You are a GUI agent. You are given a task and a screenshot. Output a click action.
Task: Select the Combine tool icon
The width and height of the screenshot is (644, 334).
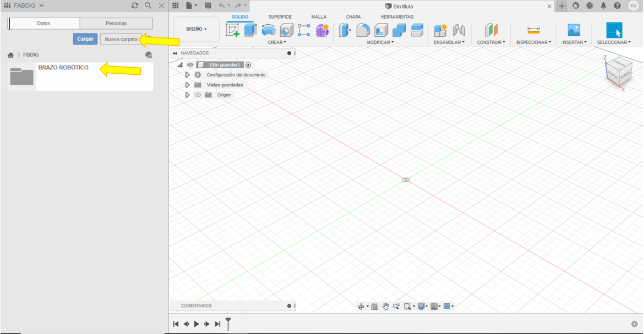(399, 30)
